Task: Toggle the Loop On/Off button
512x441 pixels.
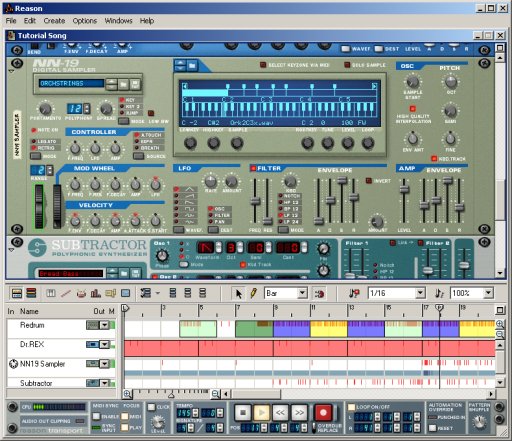Action: tap(351, 407)
